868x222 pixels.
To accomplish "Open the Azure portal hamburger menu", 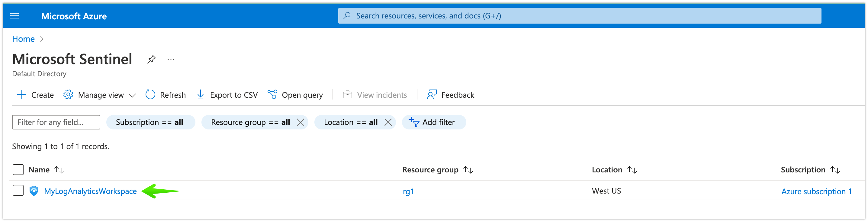I will (x=14, y=16).
